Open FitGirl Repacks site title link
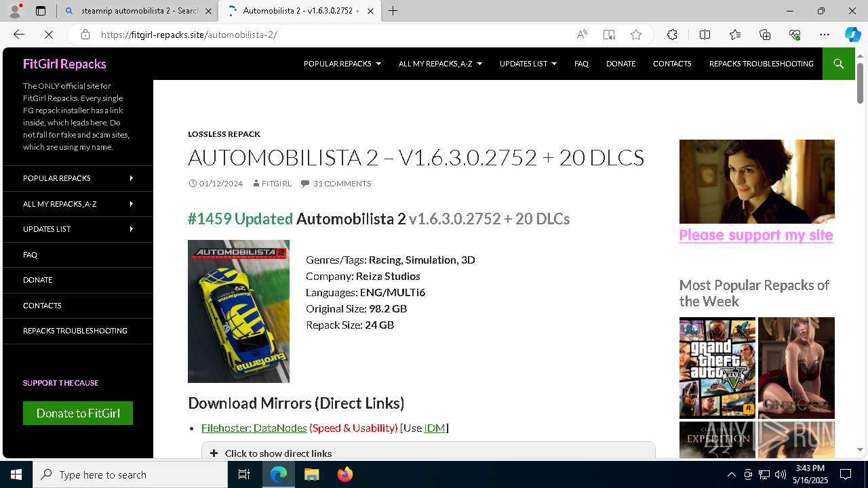Viewport: 868px width, 488px height. coord(64,64)
